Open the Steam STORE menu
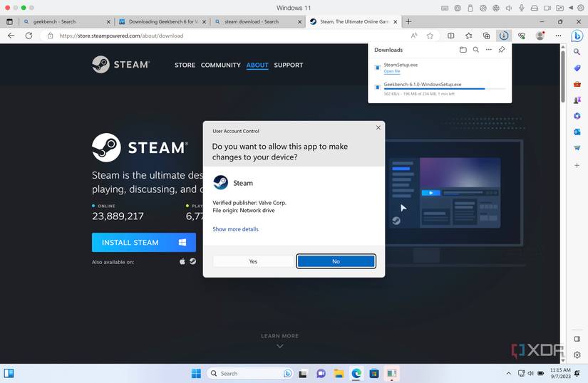The width and height of the screenshot is (588, 383). (185, 65)
